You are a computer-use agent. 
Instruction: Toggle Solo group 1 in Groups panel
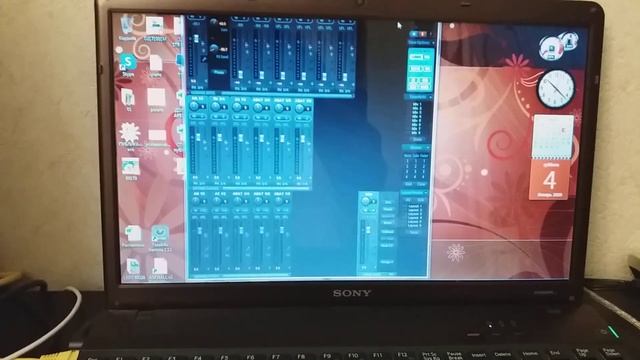(x=416, y=161)
